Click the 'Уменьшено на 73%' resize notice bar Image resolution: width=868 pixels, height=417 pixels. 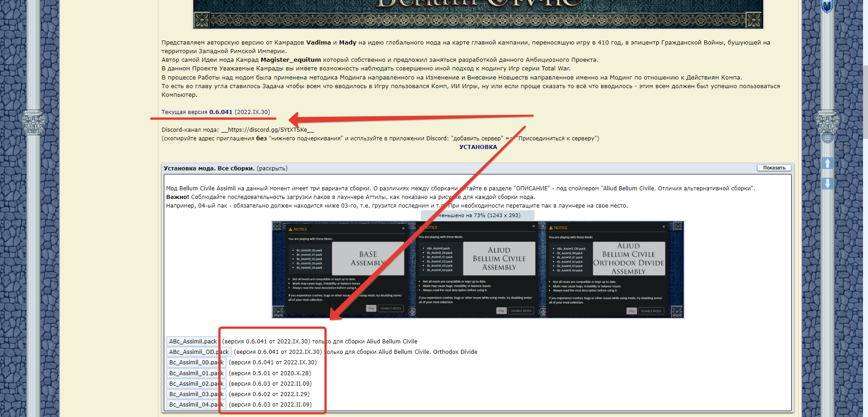tap(478, 215)
